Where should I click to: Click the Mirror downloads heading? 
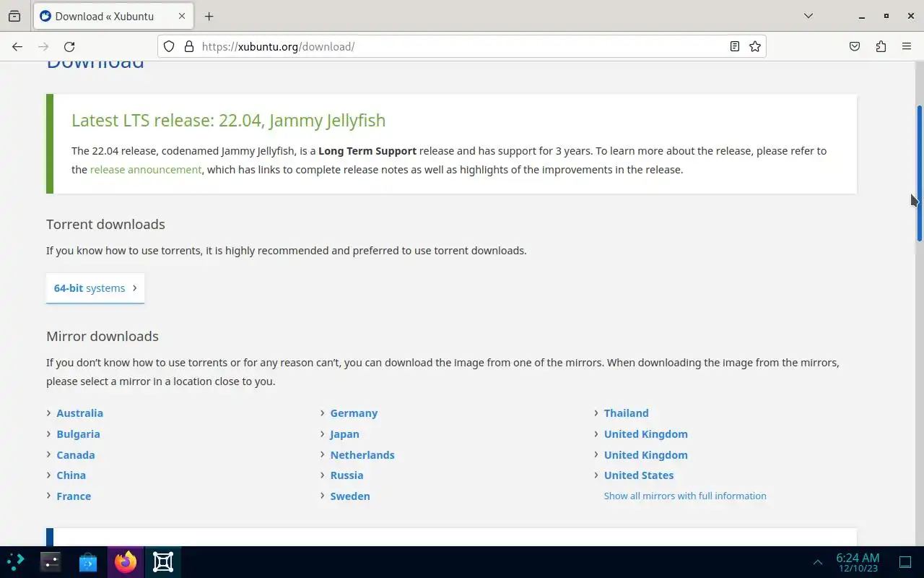pos(103,337)
